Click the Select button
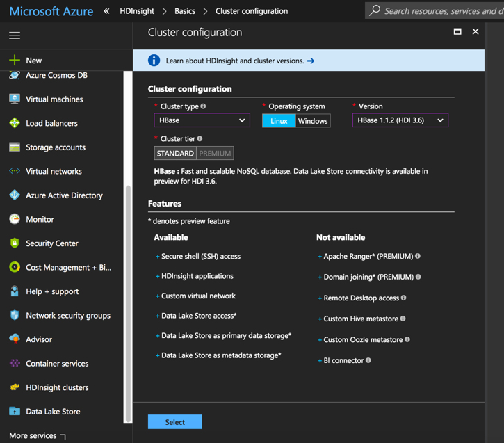 click(174, 422)
